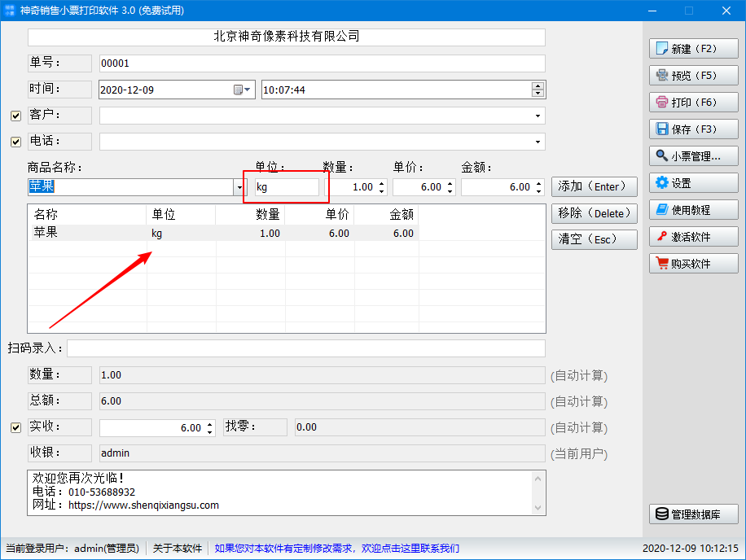Image resolution: width=746 pixels, height=560 pixels.
Task: Minimize the application window
Action: coord(652,11)
